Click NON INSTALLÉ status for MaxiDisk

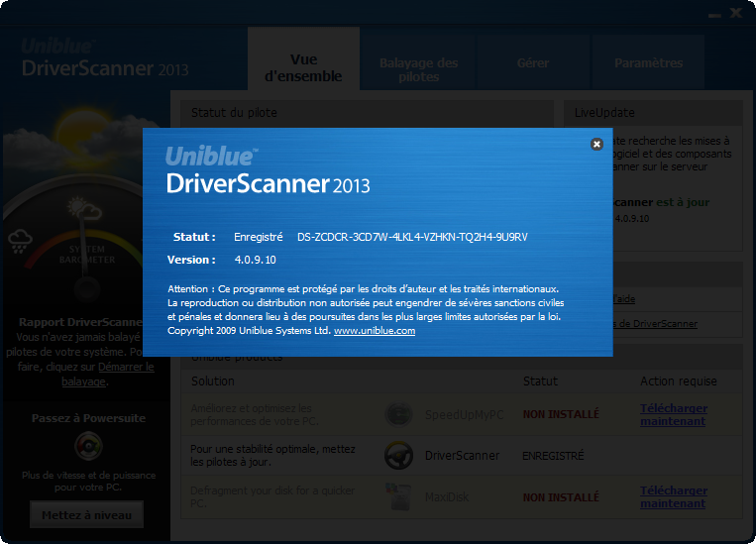561,497
